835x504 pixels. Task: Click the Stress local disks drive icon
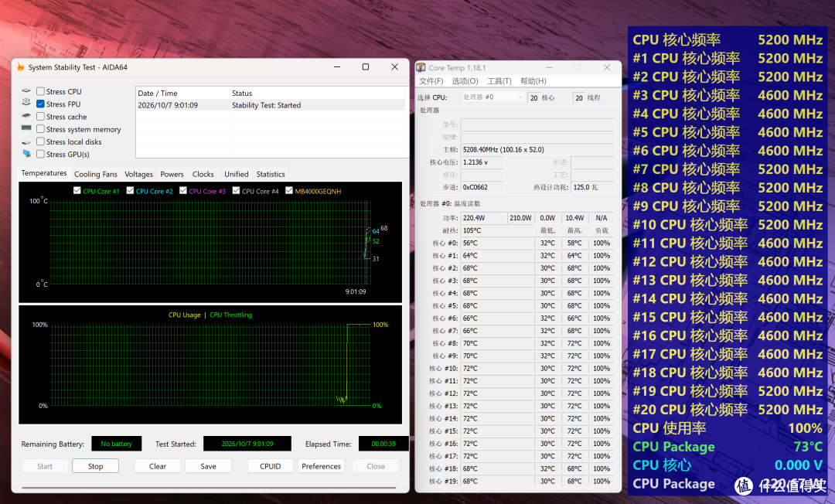pos(26,141)
